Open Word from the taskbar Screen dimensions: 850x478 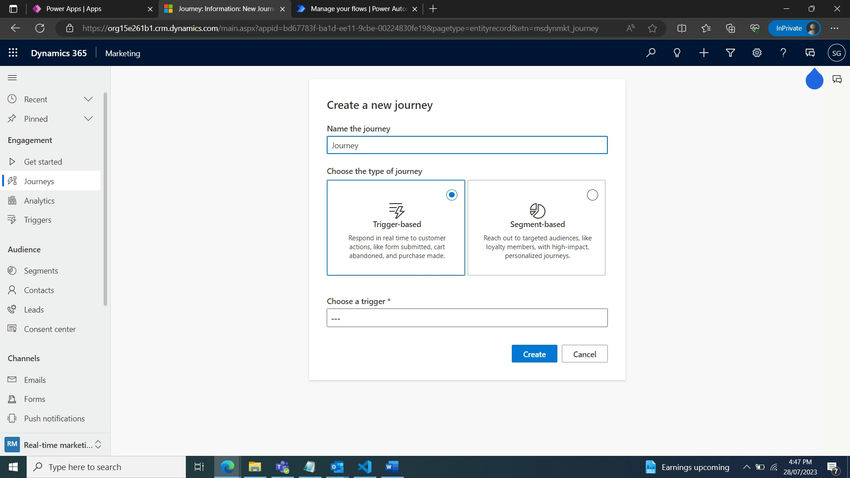(x=392, y=467)
